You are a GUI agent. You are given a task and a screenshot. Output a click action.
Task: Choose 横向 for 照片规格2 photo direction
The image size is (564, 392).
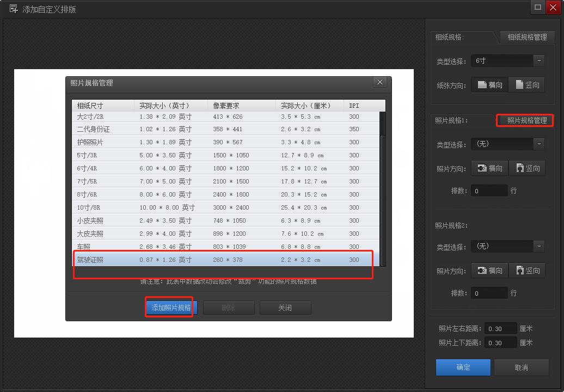click(489, 271)
